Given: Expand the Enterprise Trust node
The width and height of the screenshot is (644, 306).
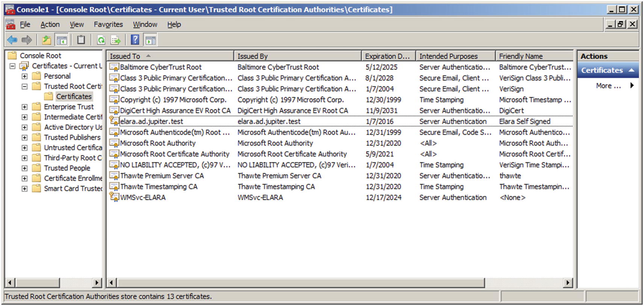Looking at the screenshot, I should click(24, 107).
